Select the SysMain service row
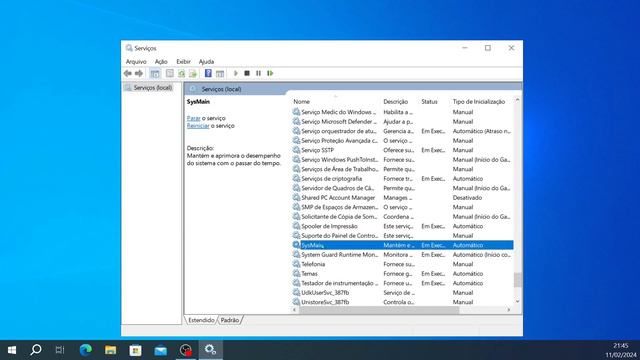640x360 pixels. tap(402, 245)
